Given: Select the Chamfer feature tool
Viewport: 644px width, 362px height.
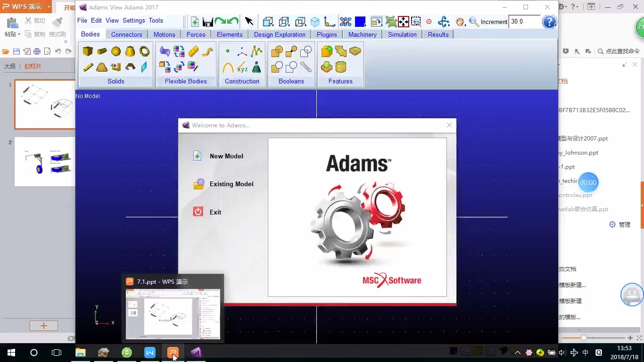Looking at the screenshot, I should (x=340, y=51).
